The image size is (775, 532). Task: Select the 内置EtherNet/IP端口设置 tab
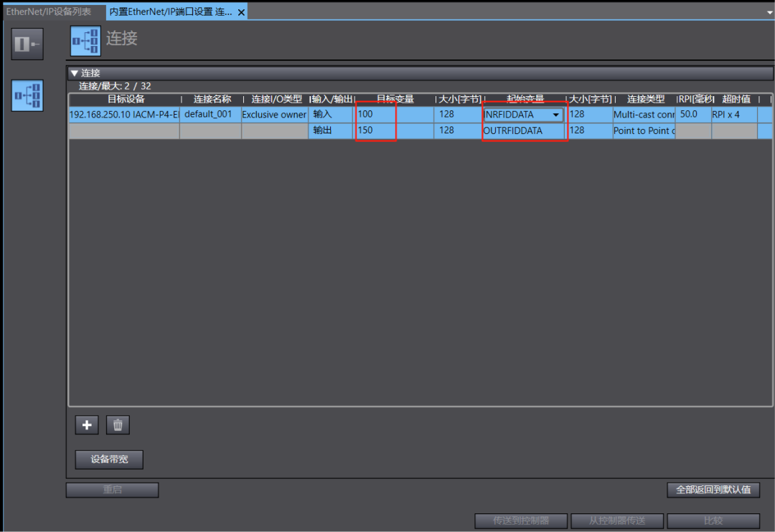pyautogui.click(x=171, y=12)
